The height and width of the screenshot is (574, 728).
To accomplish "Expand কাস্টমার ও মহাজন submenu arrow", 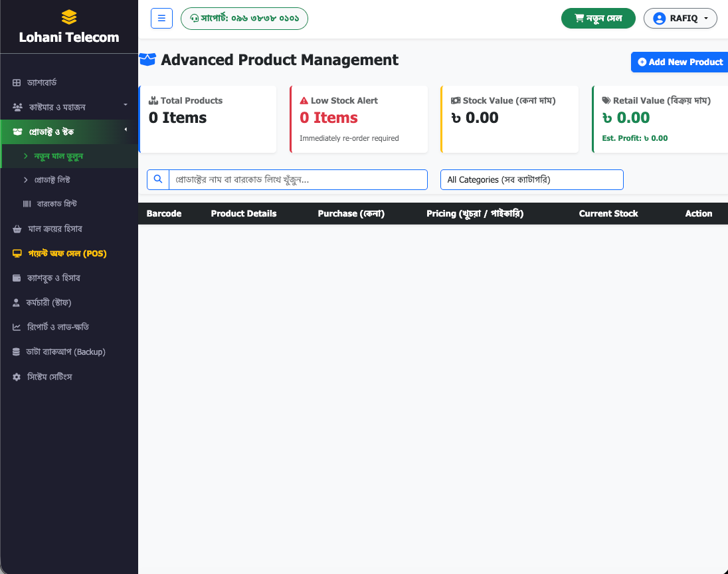I will (x=126, y=105).
